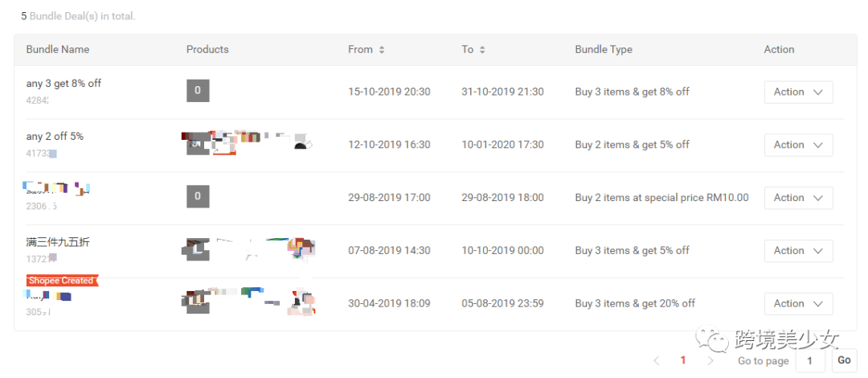Click product count badge for any 3 get 8% off

tap(198, 91)
